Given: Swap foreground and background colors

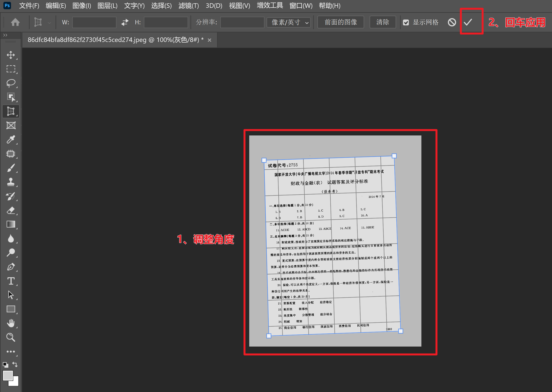Looking at the screenshot, I should pyautogui.click(x=15, y=364).
